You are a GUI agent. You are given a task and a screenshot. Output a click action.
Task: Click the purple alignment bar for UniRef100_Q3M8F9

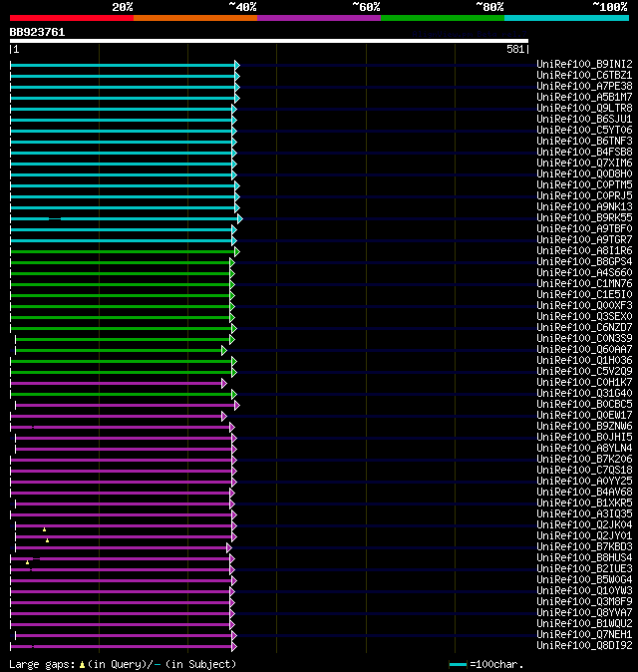coord(120,602)
